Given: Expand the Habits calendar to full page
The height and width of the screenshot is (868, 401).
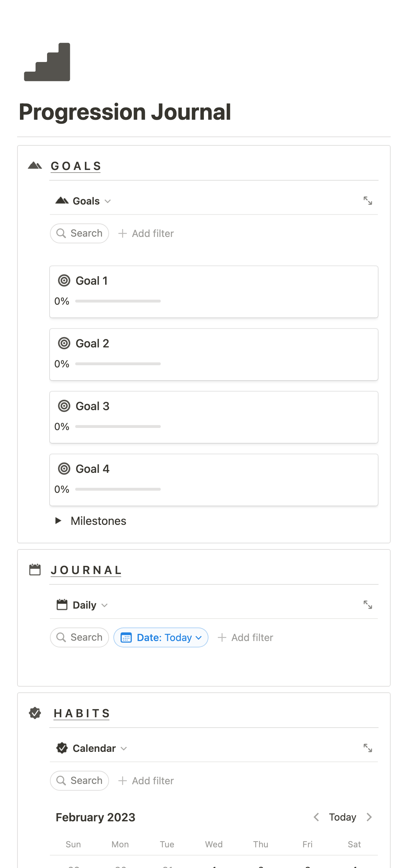Looking at the screenshot, I should 367,748.
